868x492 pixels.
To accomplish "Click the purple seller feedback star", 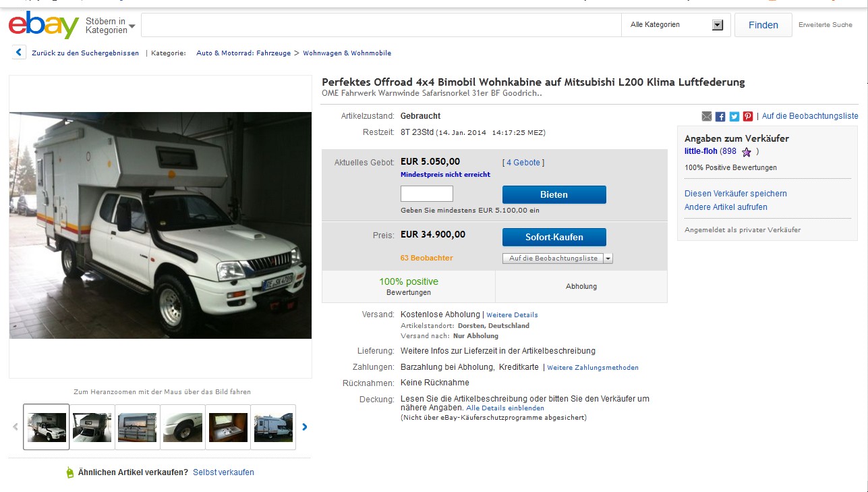I will tap(747, 152).
